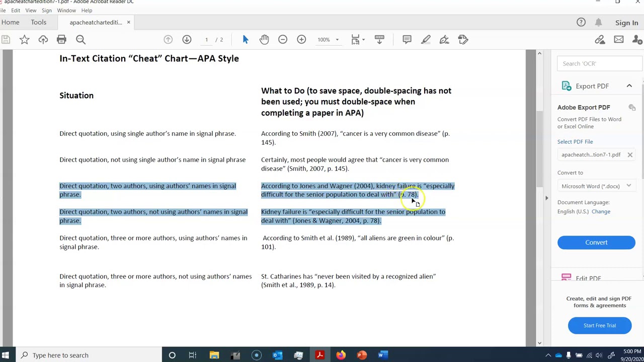Zoom out with the minus icon

click(283, 40)
